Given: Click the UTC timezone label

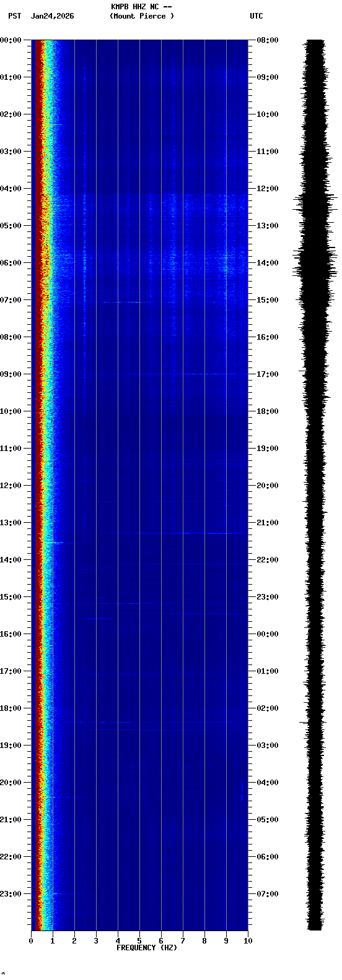Looking at the screenshot, I should (256, 16).
